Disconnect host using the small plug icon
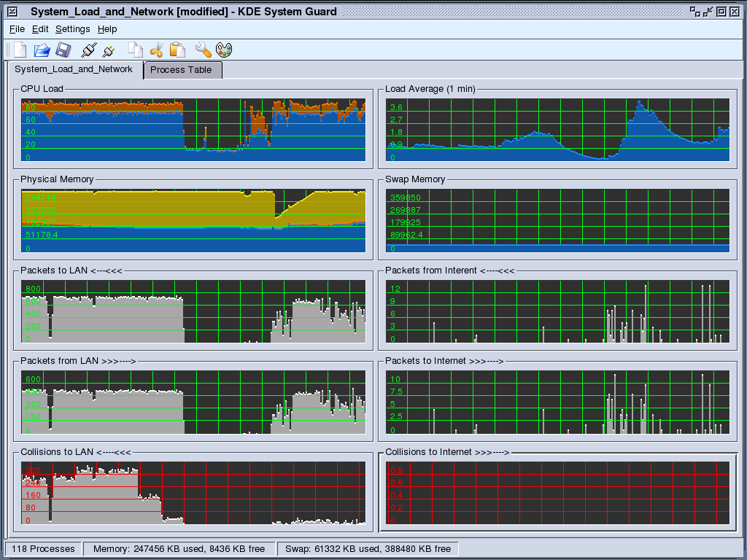The width and height of the screenshot is (747, 560). tap(109, 50)
